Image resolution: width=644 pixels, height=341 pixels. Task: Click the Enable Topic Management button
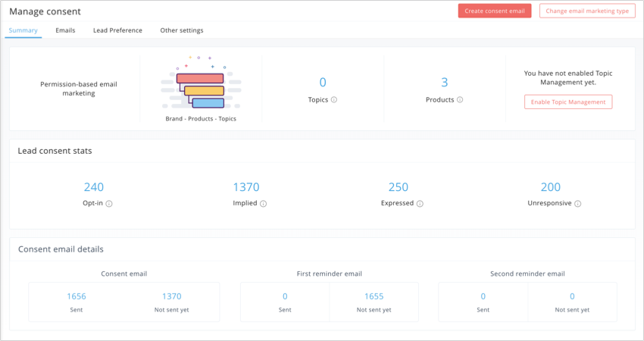(568, 102)
